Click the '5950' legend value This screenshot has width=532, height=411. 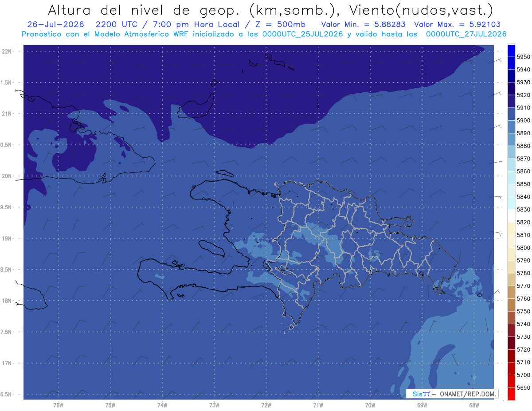click(x=524, y=57)
